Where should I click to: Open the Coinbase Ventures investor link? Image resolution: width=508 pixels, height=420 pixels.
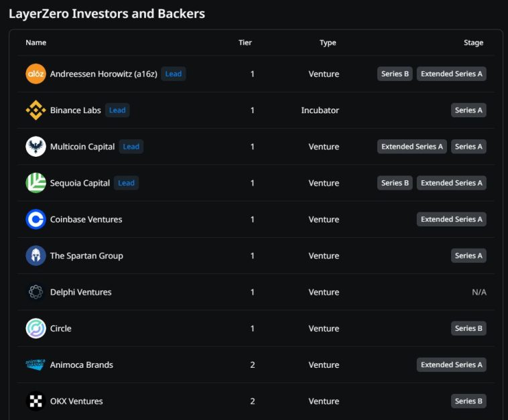[86, 219]
